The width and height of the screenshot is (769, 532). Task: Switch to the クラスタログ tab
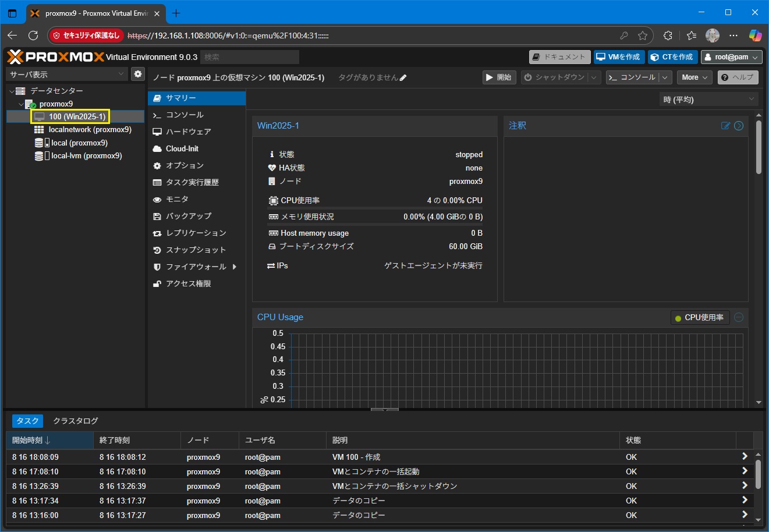[x=76, y=421]
